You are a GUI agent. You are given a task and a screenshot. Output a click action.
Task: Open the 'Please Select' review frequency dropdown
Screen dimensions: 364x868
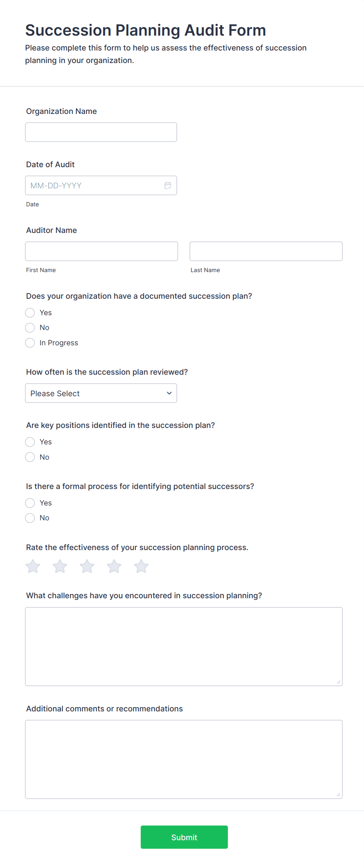coord(101,393)
